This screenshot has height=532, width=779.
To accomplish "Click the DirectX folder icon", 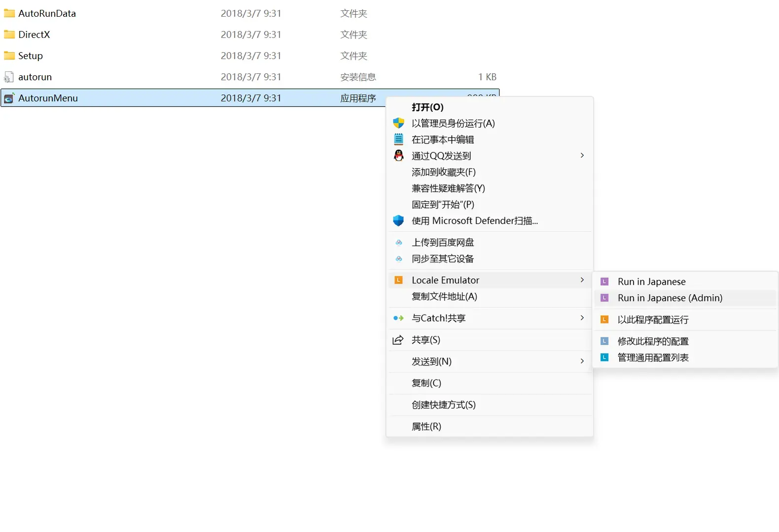I will (x=9, y=34).
